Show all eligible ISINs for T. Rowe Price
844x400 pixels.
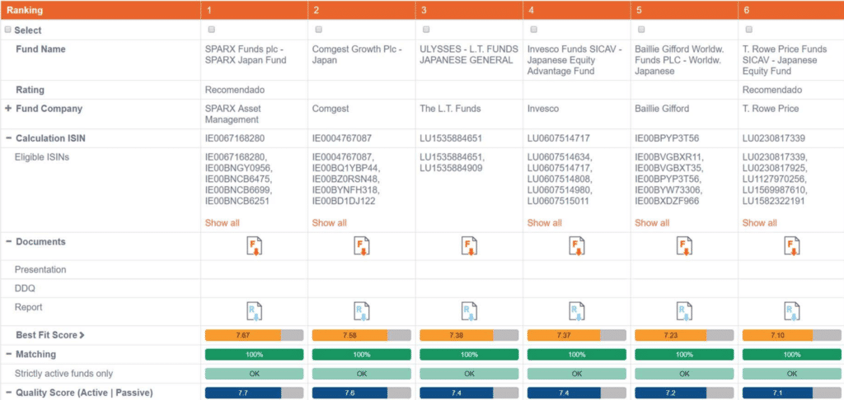coord(759,223)
